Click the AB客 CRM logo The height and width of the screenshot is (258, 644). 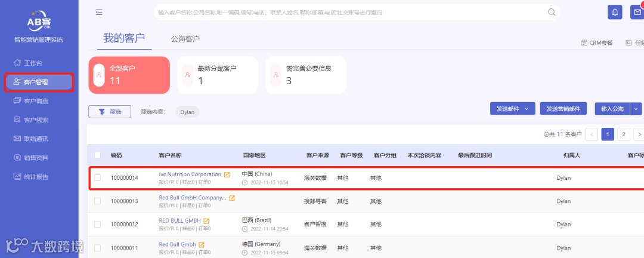[39, 21]
